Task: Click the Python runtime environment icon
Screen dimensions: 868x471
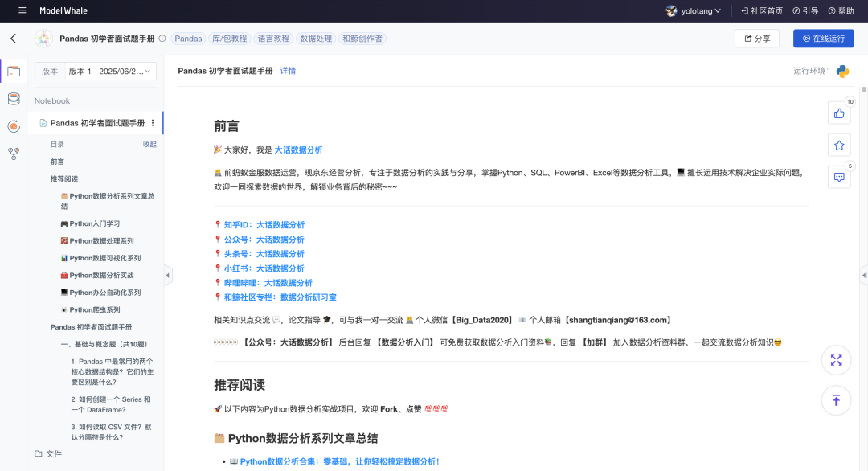Action: [842, 71]
